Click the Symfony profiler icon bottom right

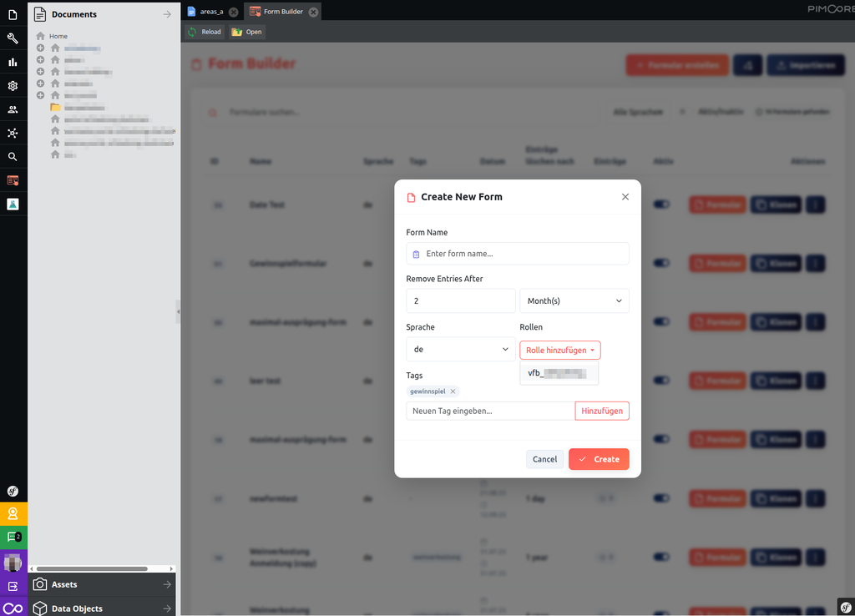(x=846, y=607)
